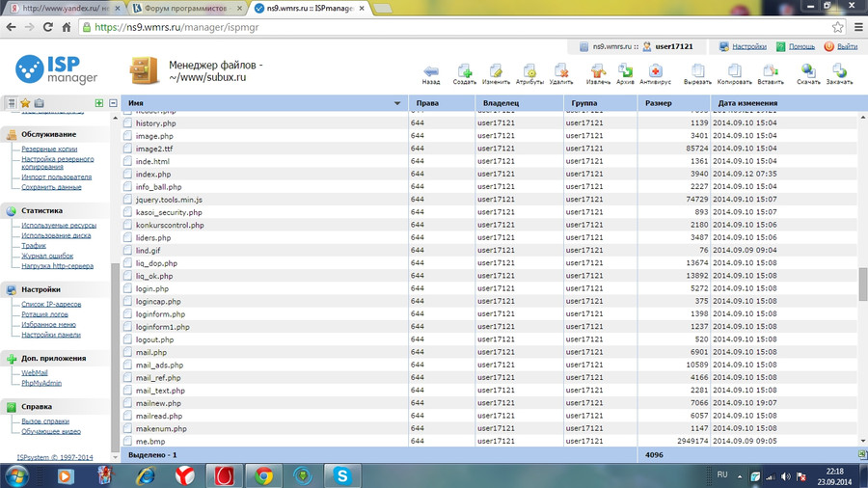The image size is (868, 488).
Task: Select checkbox for history.php
Action: 128,122
